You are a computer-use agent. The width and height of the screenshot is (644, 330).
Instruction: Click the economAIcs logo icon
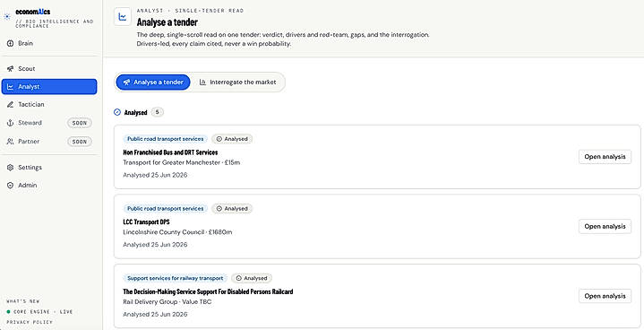click(x=7, y=17)
